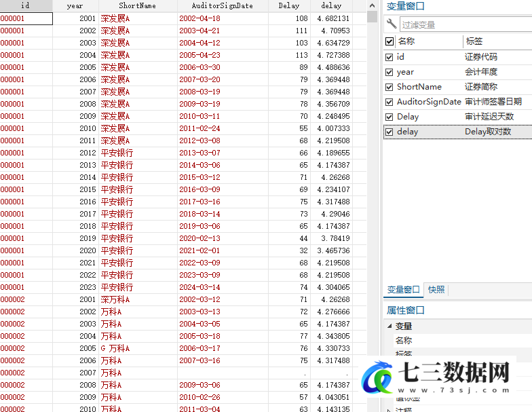Switch to the 快照 tab
This screenshot has width=532, height=412.
click(436, 290)
